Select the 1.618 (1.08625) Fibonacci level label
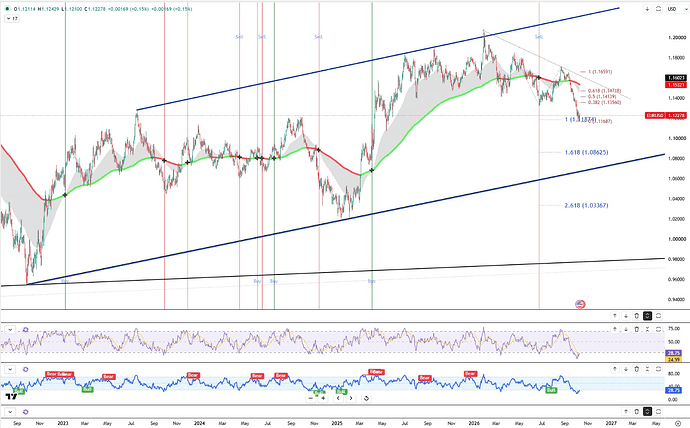 tap(586, 153)
